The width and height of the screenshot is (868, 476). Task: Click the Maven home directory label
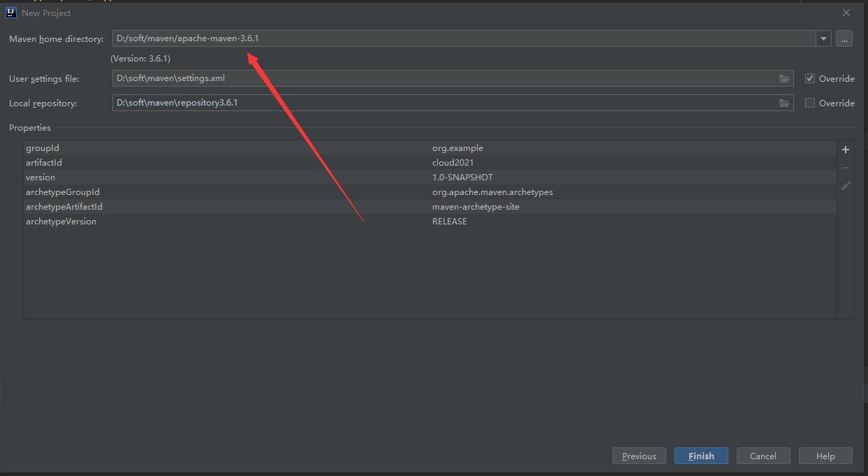click(56, 39)
